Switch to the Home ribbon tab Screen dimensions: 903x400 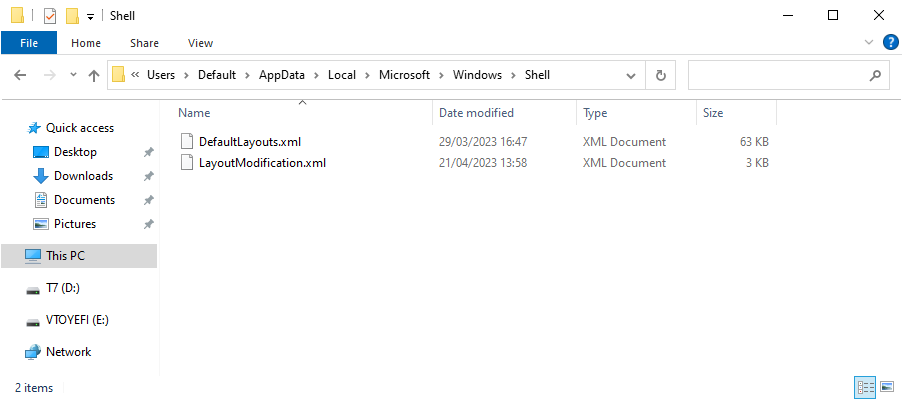click(x=86, y=43)
